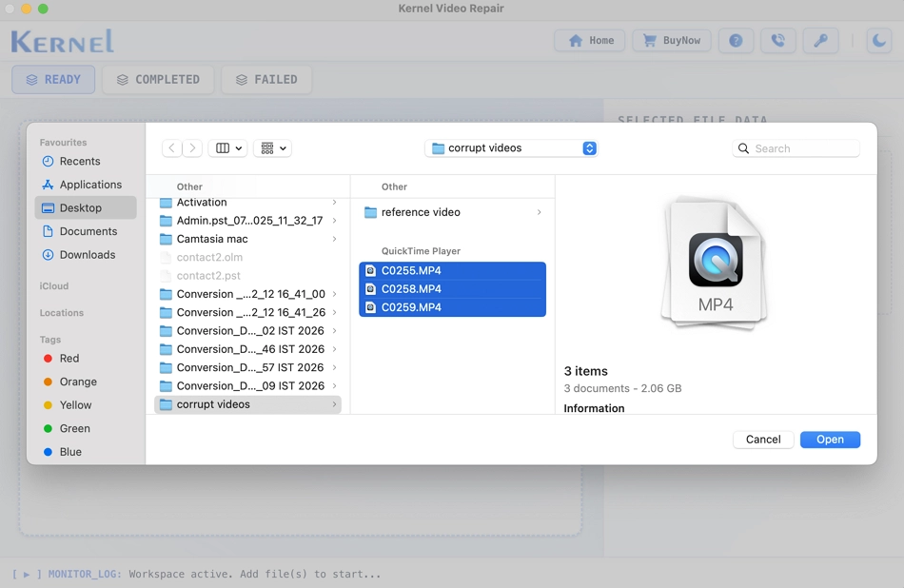
Task: Switch to the COMPLETED tab
Action: [158, 80]
